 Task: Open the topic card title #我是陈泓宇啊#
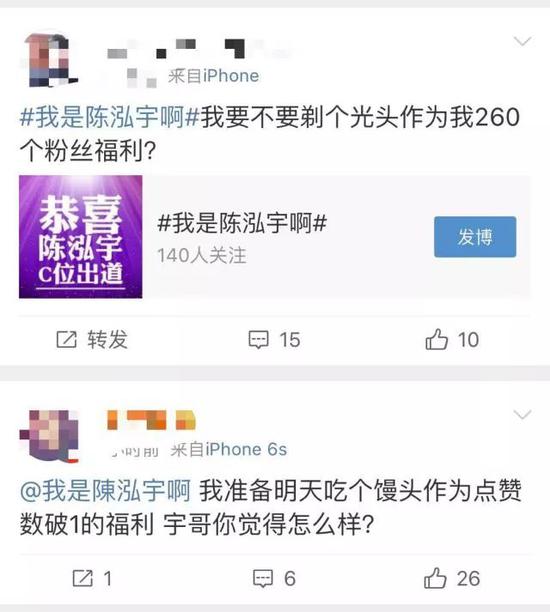click(242, 223)
